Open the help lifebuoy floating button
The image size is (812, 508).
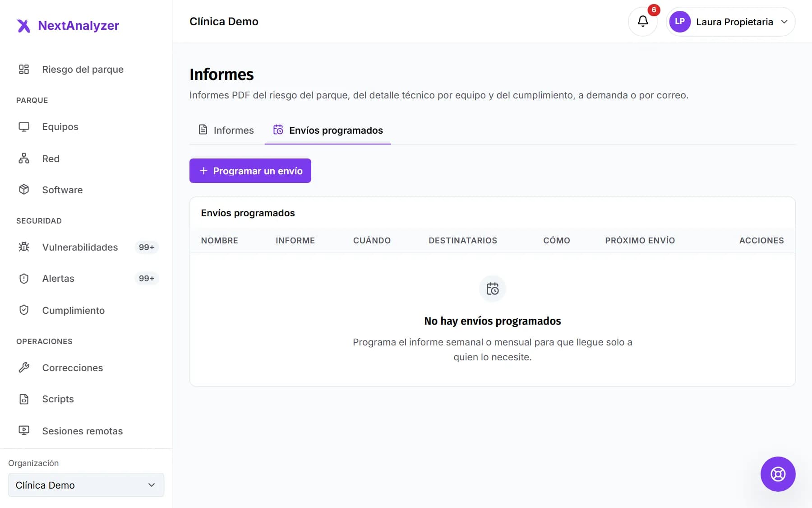tap(778, 474)
